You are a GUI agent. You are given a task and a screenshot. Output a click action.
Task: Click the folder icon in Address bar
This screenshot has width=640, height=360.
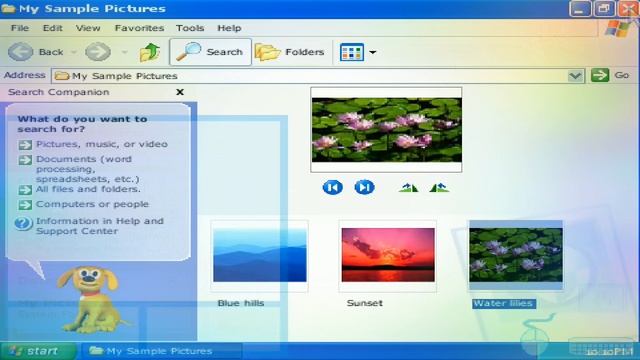(x=62, y=76)
